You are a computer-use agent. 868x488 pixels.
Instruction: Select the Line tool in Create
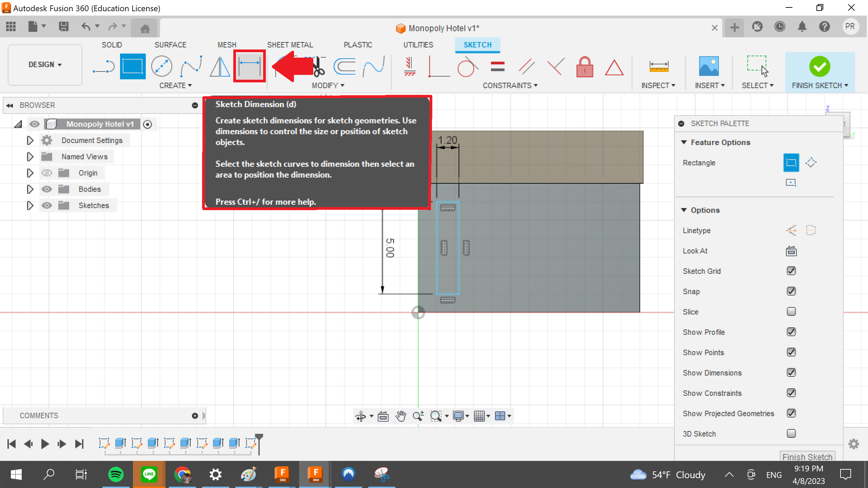(103, 66)
